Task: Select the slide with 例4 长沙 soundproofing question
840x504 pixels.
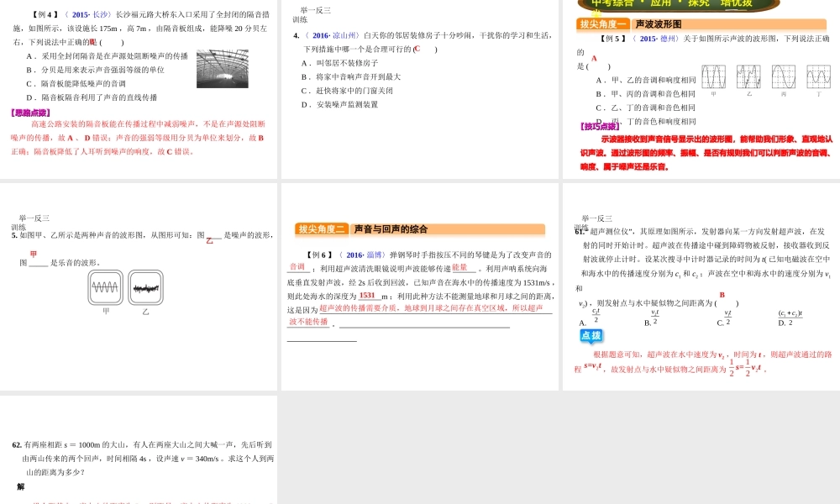Action: 139,89
